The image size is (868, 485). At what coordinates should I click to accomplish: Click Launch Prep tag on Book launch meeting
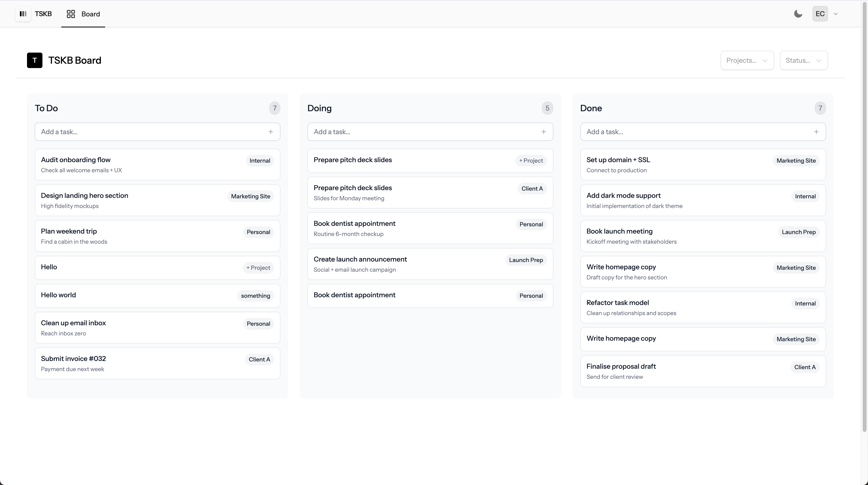coord(799,232)
